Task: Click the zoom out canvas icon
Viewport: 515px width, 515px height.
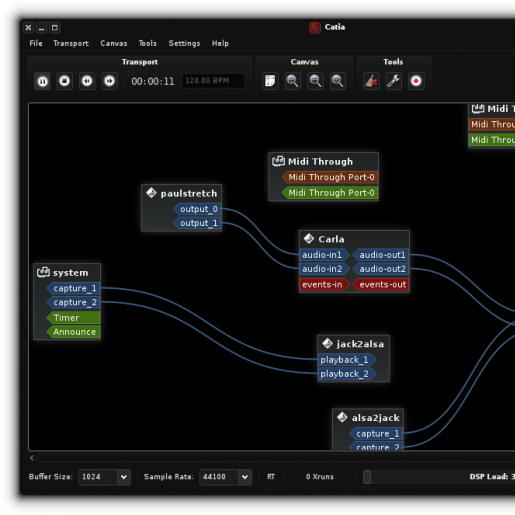Action: coord(315,81)
